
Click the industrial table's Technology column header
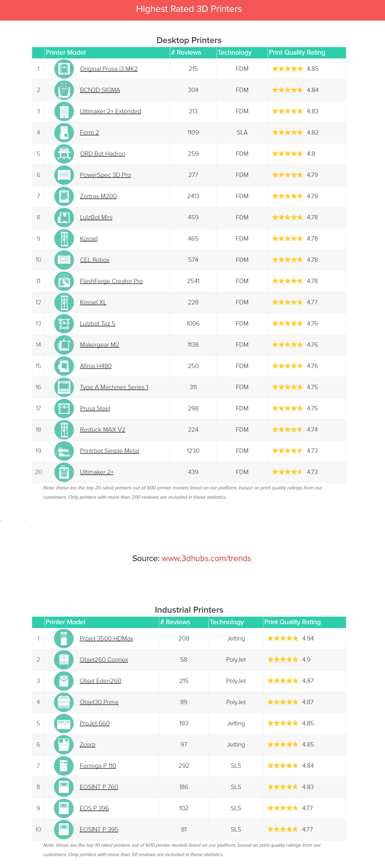(x=227, y=622)
